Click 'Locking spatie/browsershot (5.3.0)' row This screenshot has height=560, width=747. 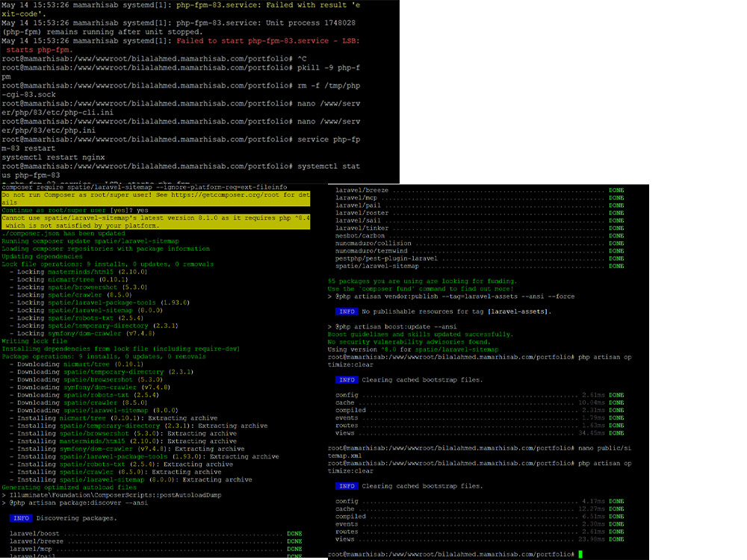click(78, 287)
